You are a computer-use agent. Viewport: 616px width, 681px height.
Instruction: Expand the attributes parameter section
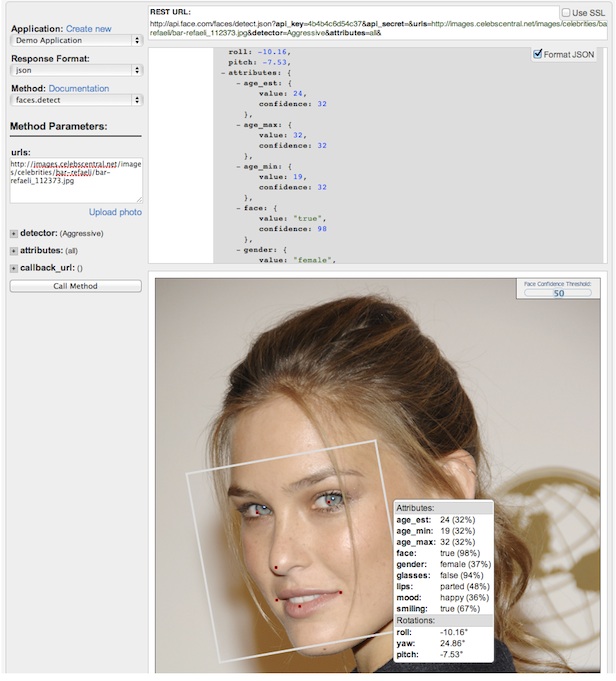(x=14, y=251)
